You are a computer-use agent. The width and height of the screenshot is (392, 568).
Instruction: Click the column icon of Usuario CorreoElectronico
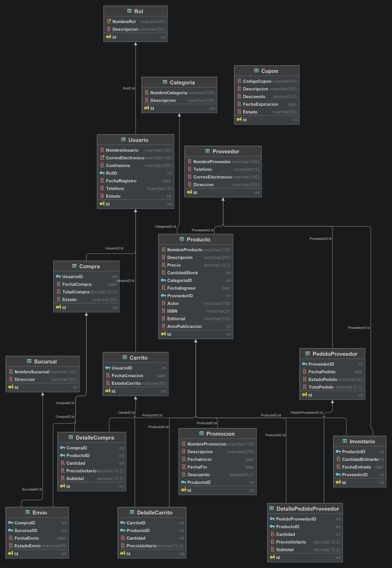(x=102, y=158)
